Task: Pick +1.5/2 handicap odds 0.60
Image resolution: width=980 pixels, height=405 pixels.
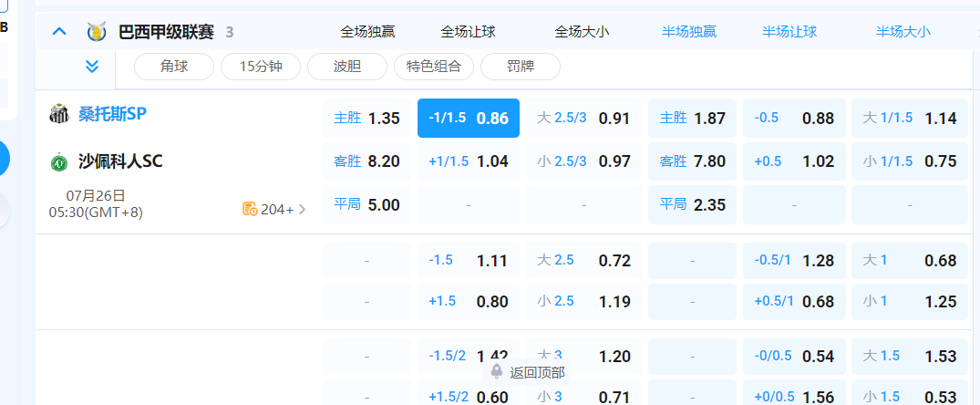Action: tap(469, 394)
